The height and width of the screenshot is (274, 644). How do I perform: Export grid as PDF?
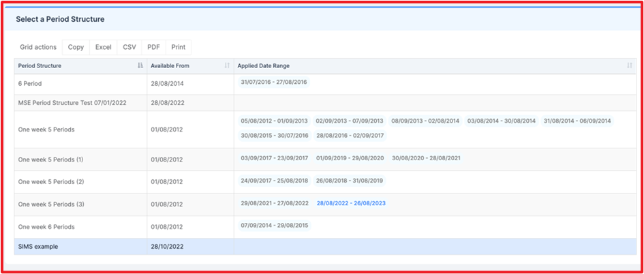click(153, 47)
